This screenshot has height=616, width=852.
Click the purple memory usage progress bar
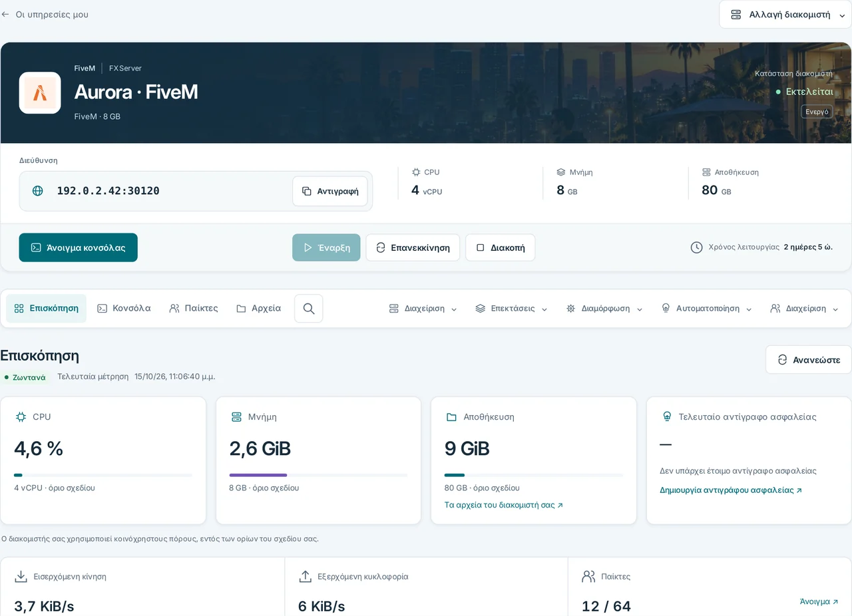click(318, 475)
